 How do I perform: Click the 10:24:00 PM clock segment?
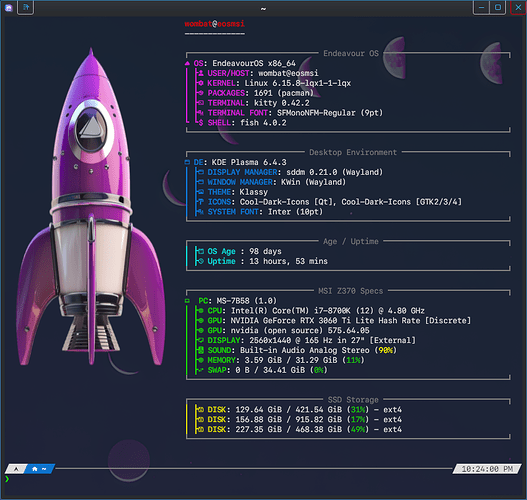point(487,469)
